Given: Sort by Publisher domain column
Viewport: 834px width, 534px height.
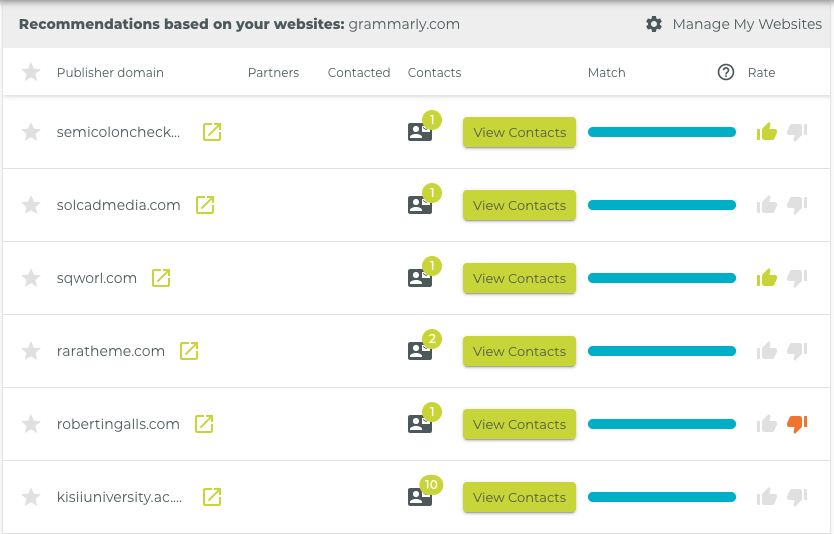Looking at the screenshot, I should (110, 72).
